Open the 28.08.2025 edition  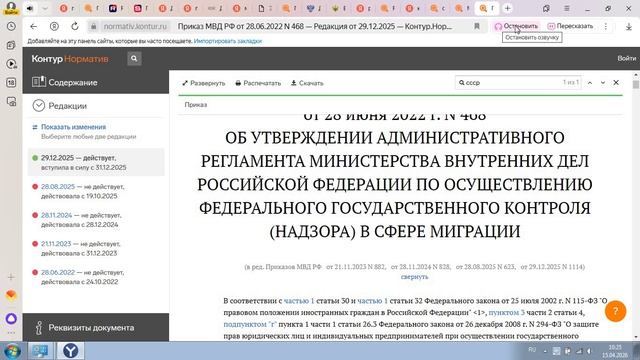tap(58, 187)
